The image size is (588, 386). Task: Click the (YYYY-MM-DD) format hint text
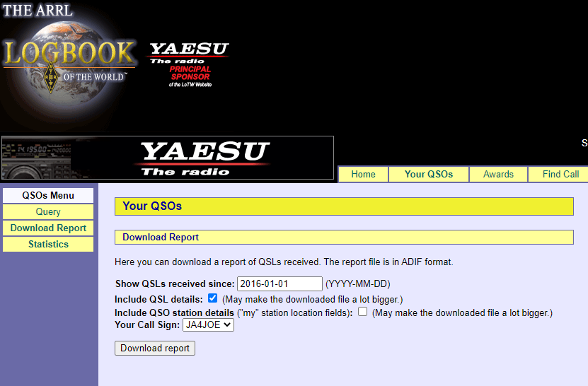(x=358, y=283)
